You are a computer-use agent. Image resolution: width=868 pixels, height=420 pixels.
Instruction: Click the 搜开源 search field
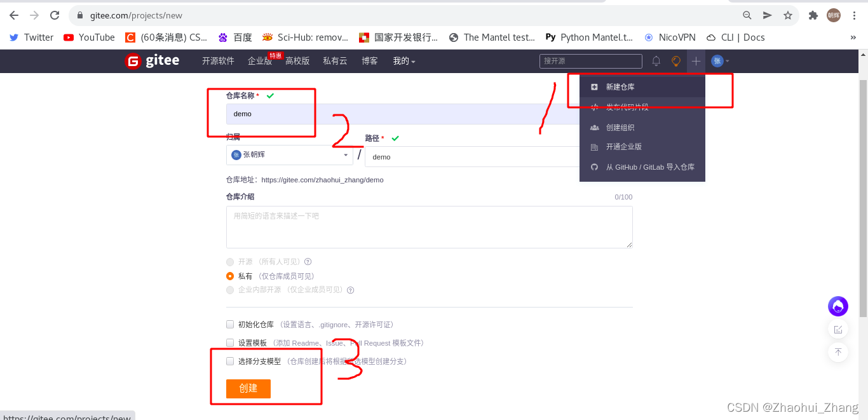click(591, 61)
